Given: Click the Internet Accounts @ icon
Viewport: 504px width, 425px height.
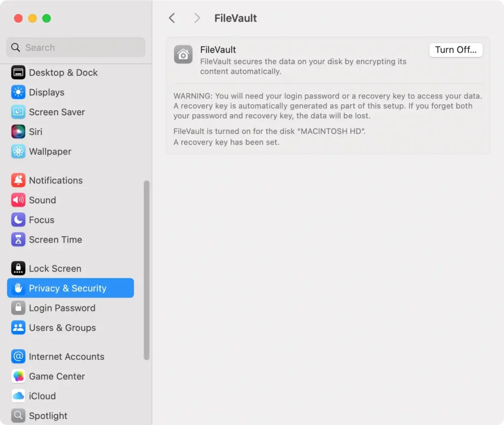Looking at the screenshot, I should [x=18, y=356].
